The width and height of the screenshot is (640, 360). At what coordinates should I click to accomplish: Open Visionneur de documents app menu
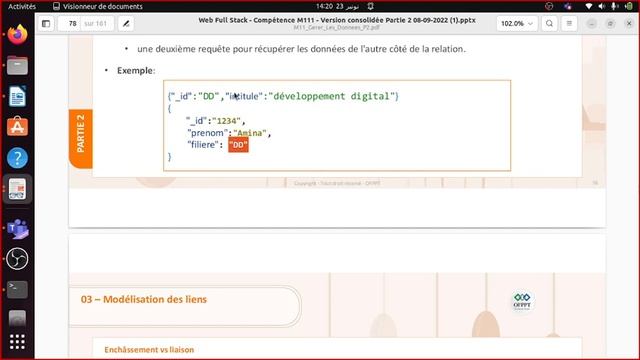click(98, 6)
